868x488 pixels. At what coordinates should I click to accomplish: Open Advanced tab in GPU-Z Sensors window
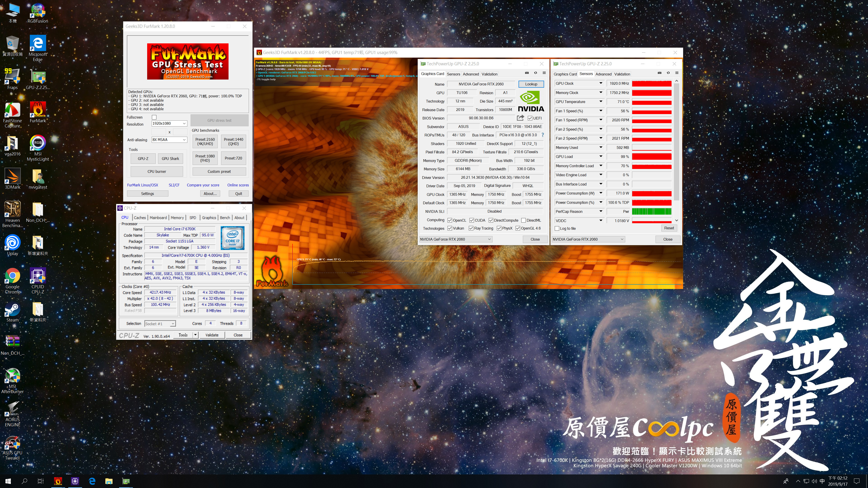603,74
